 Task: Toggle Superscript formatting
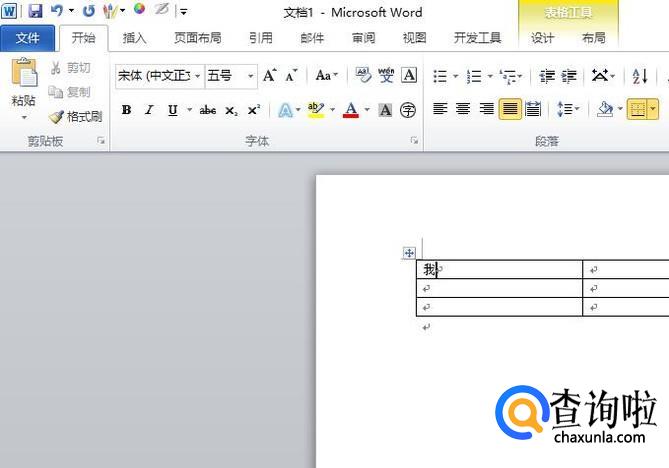(253, 110)
